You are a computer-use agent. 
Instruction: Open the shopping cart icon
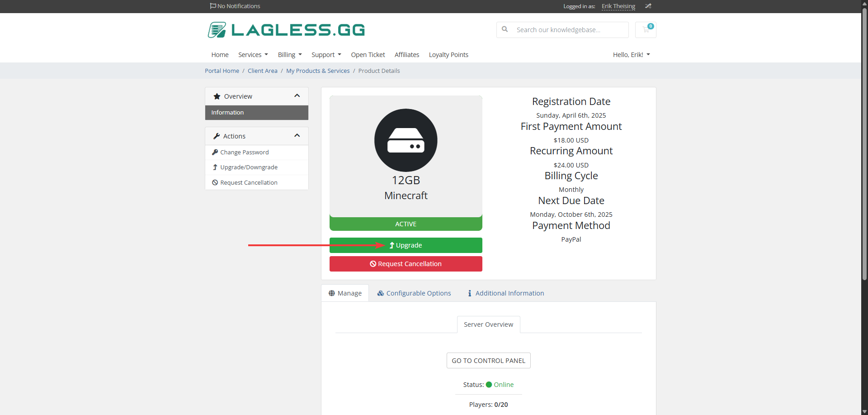tap(646, 30)
